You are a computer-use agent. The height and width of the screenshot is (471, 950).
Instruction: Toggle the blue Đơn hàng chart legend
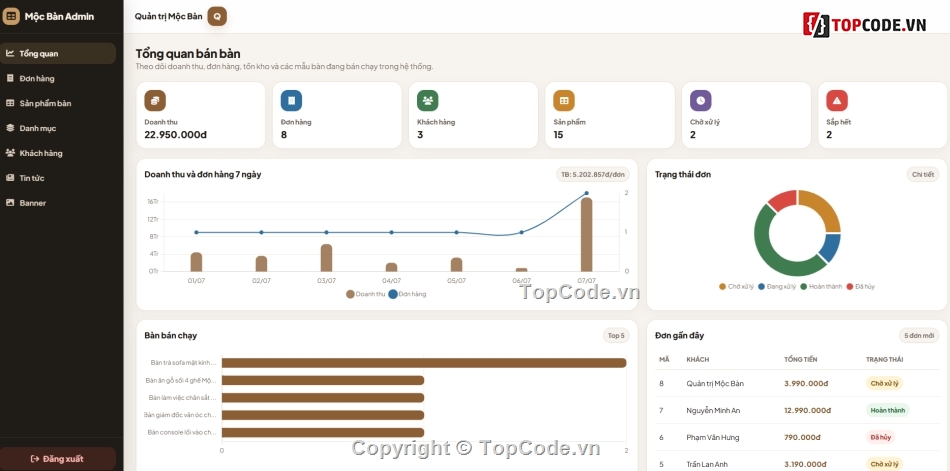407,294
